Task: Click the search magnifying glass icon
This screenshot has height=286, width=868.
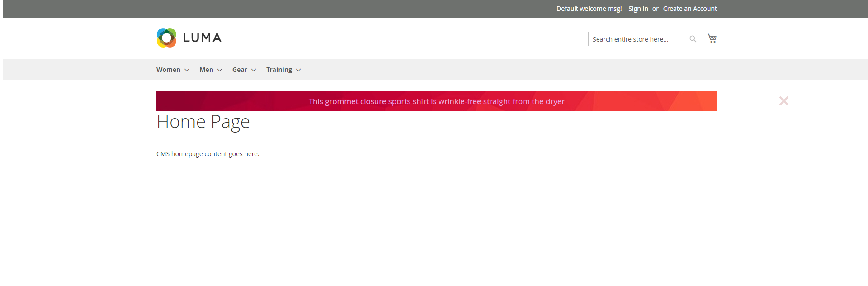Action: [x=693, y=39]
